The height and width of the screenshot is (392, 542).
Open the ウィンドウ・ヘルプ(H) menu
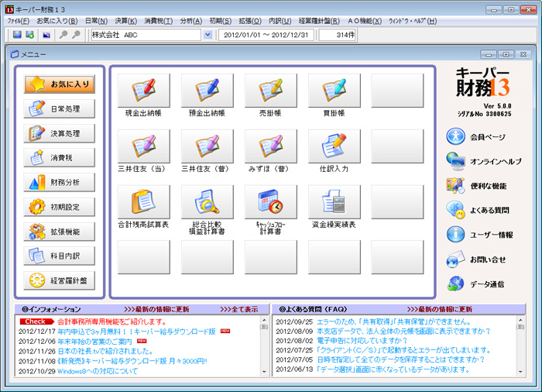(413, 21)
